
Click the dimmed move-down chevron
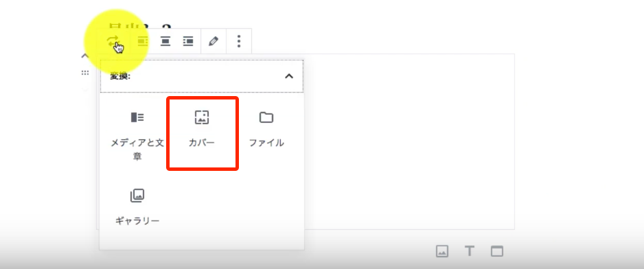[85, 89]
